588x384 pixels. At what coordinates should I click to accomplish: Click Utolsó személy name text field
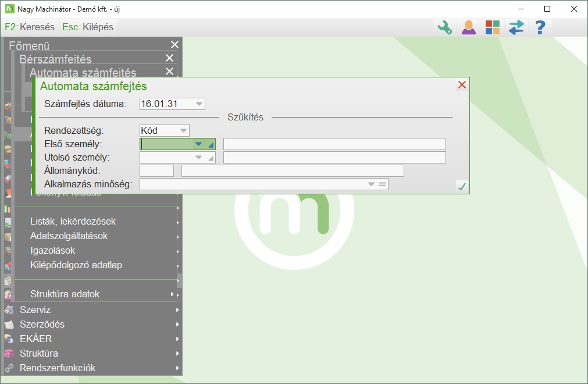pyautogui.click(x=334, y=158)
